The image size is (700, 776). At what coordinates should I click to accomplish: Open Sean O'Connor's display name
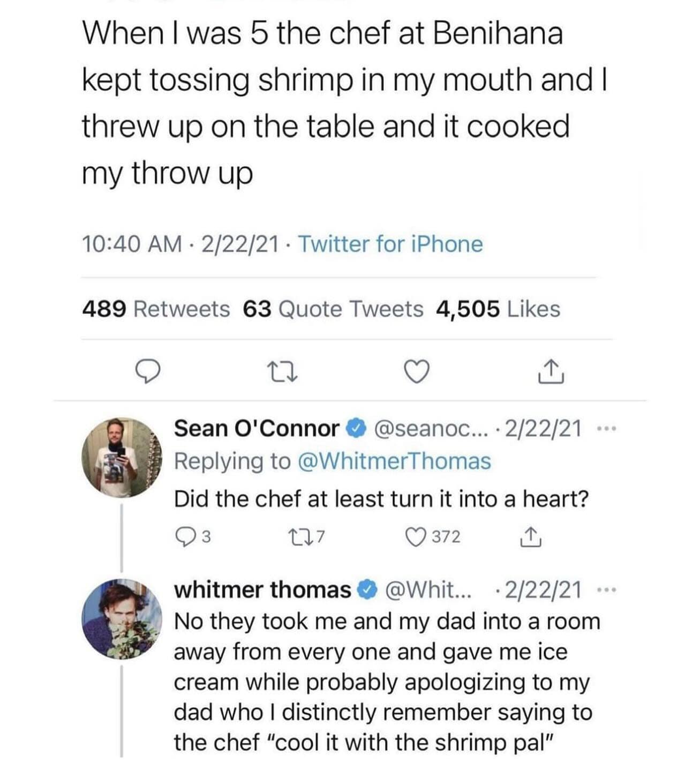257,428
